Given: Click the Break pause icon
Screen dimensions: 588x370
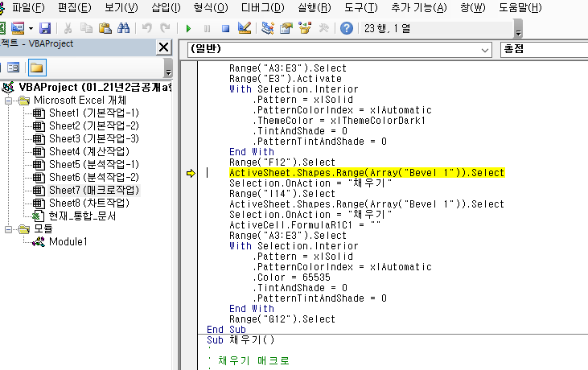Looking at the screenshot, I should click(x=207, y=28).
